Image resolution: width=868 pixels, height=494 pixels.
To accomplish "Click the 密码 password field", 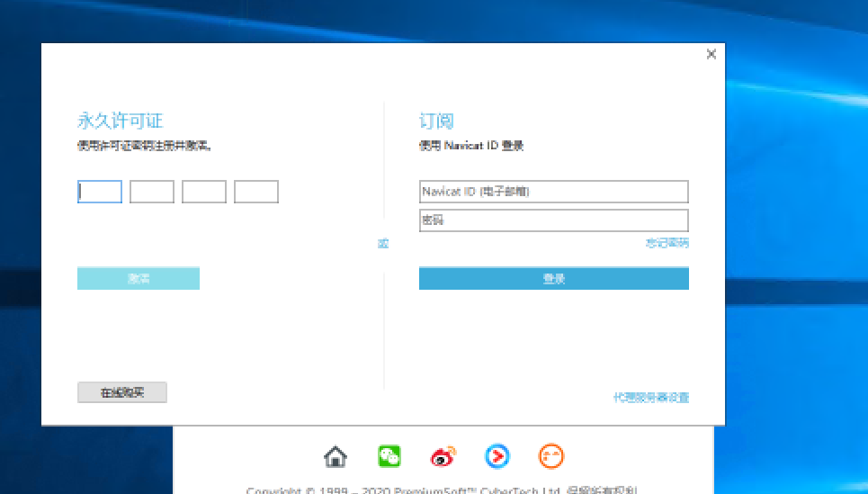I will tap(553, 220).
